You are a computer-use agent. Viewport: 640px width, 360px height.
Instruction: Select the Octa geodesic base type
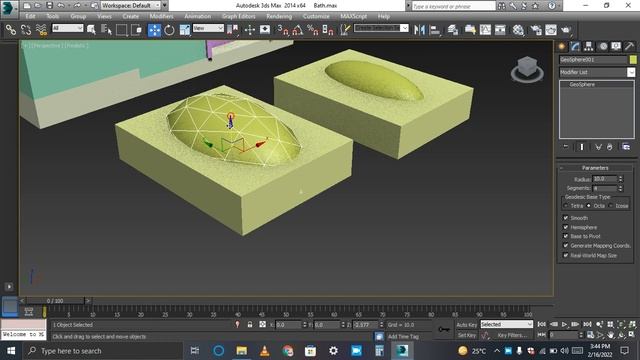tap(589, 206)
